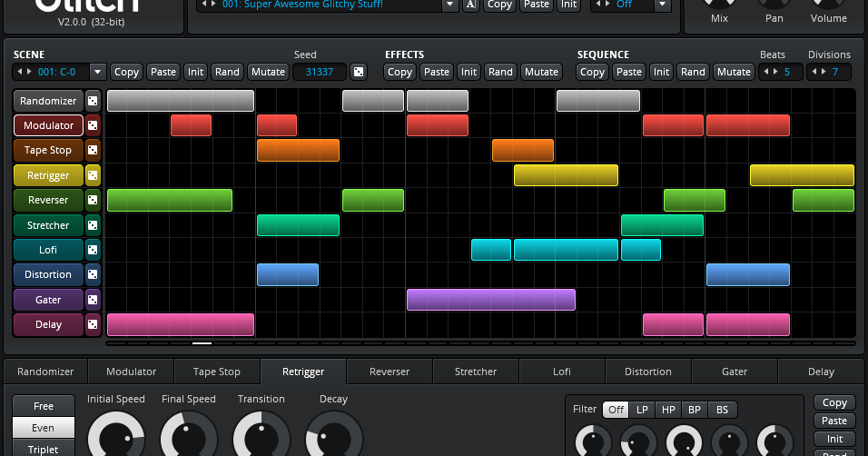The height and width of the screenshot is (456, 868).
Task: Click the dice icon beside Tape Stop
Action: 93,150
